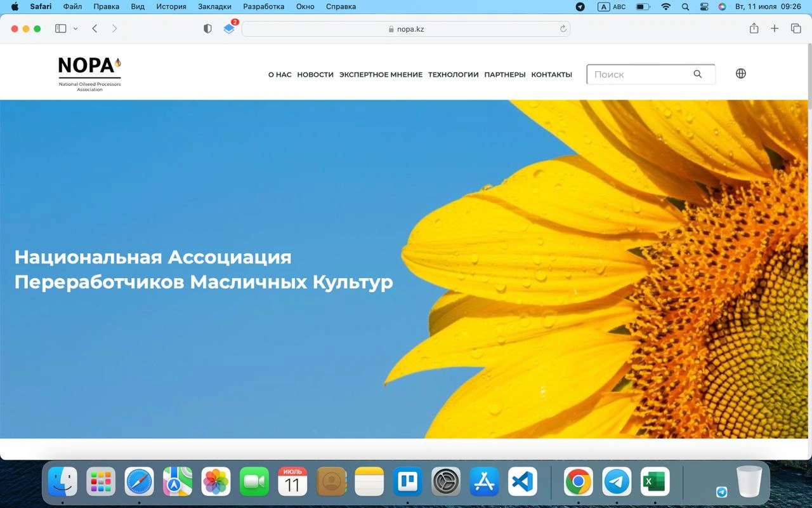Open the extension icon with badge 2

click(x=230, y=29)
